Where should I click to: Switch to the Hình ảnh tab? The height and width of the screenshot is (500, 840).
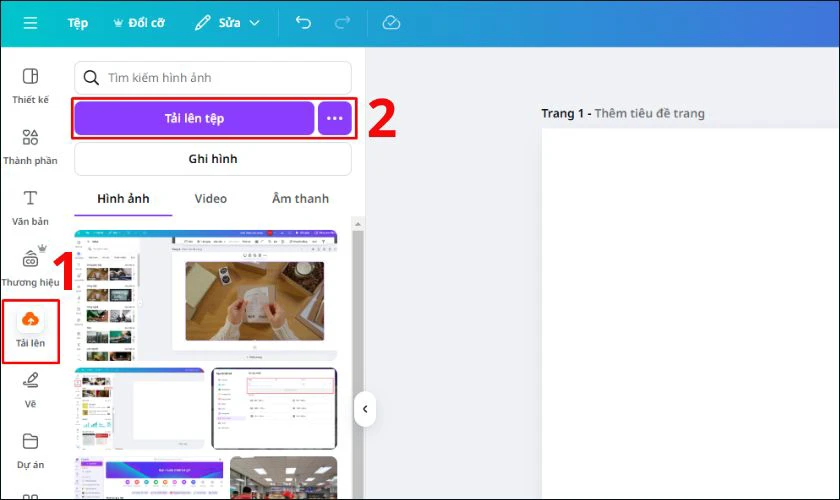(x=123, y=199)
